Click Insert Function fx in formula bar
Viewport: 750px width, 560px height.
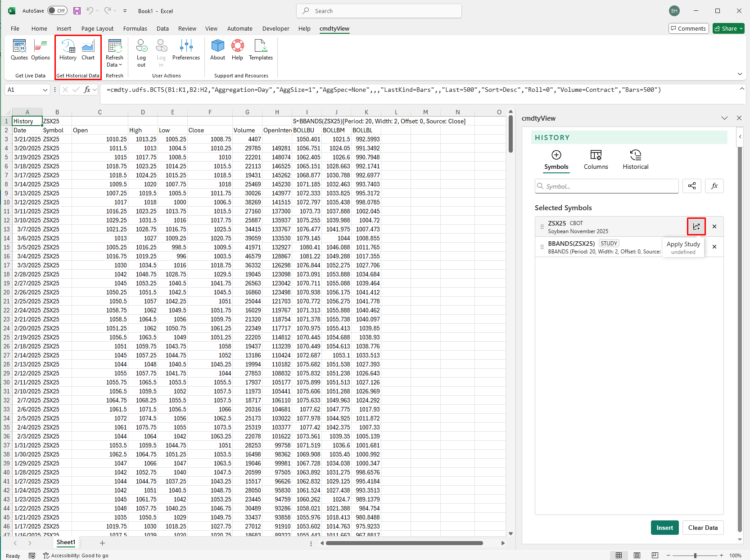(87, 90)
